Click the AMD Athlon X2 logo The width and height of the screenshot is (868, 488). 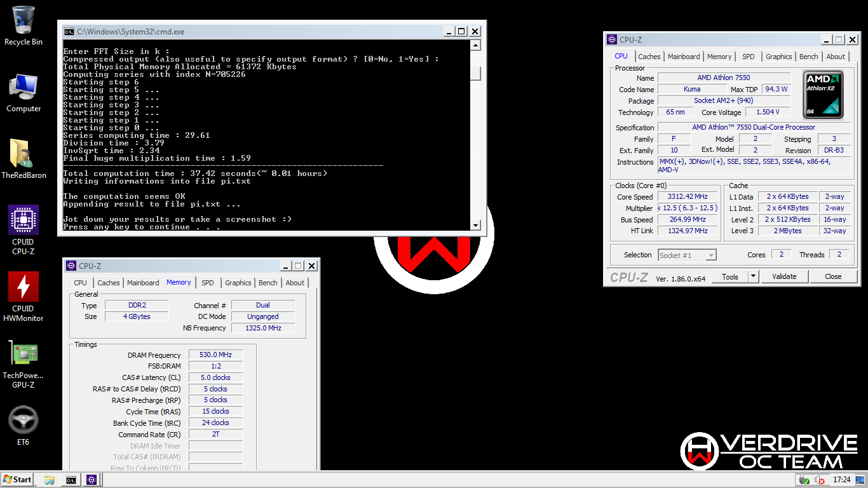coord(824,95)
